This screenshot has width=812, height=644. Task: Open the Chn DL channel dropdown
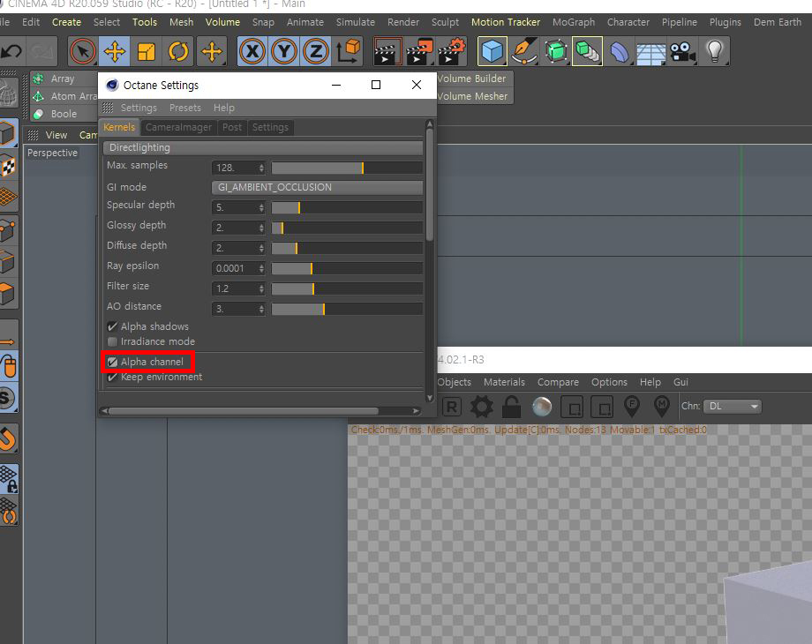(x=732, y=407)
